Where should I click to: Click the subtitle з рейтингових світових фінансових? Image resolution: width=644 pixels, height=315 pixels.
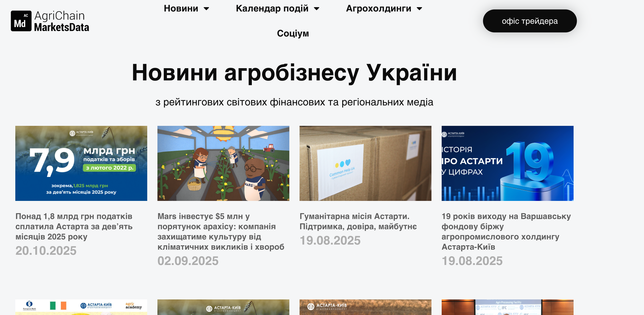point(294,102)
